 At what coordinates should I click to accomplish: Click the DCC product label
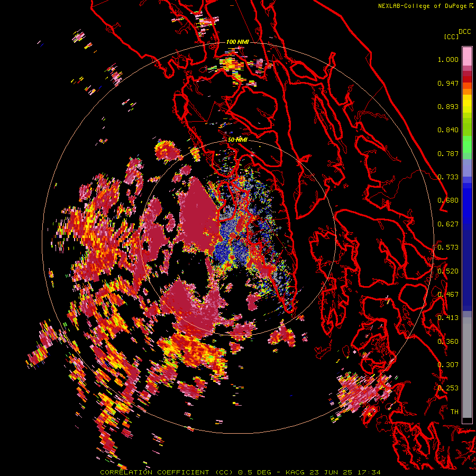pyautogui.click(x=464, y=31)
